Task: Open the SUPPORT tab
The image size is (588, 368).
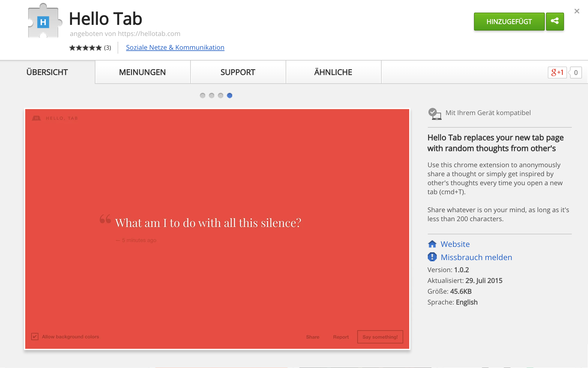Action: click(x=238, y=72)
